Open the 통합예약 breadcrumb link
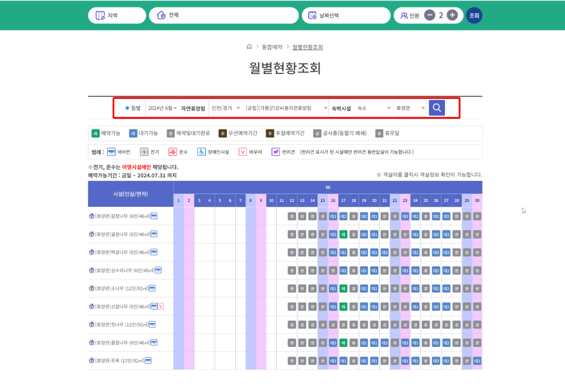The width and height of the screenshot is (565, 392). 272,47
